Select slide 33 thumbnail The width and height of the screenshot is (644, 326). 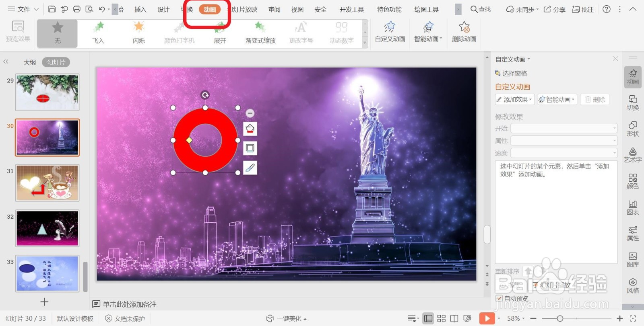pyautogui.click(x=47, y=274)
